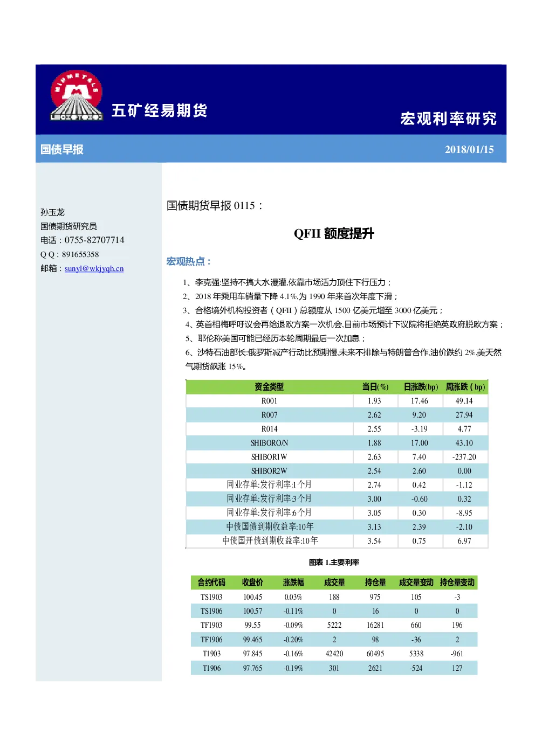Click the closing price 97.845
Screen dimensions: 535x756
(252, 654)
